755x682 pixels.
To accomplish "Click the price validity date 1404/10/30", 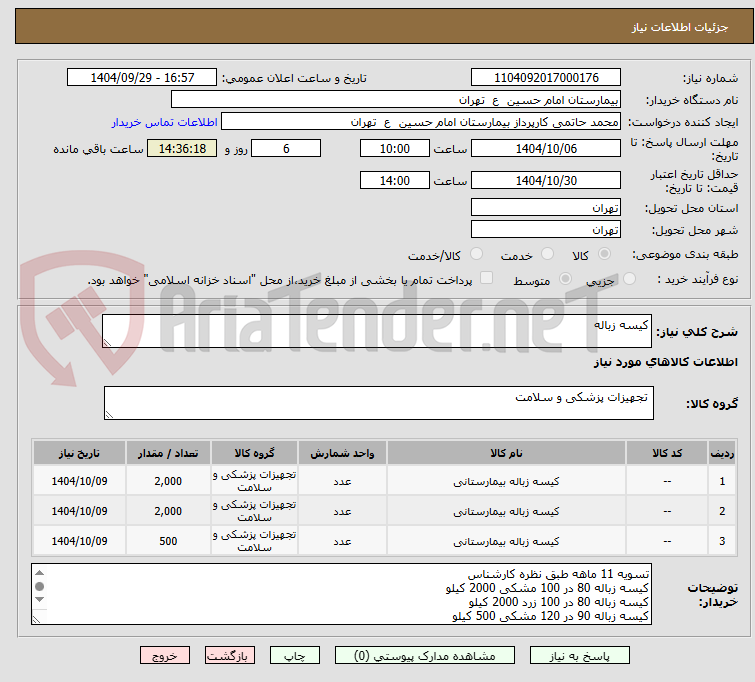I will coord(546,181).
